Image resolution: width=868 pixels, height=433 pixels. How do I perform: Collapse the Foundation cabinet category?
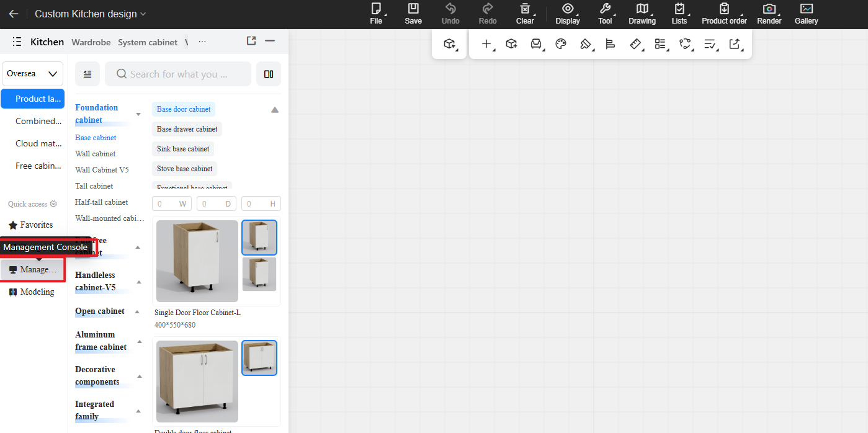click(138, 114)
